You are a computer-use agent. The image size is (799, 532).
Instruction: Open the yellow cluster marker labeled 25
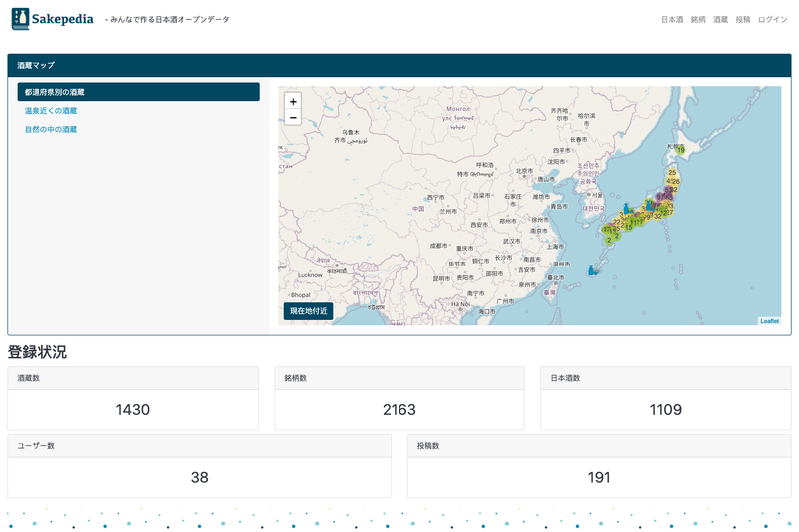click(672, 172)
